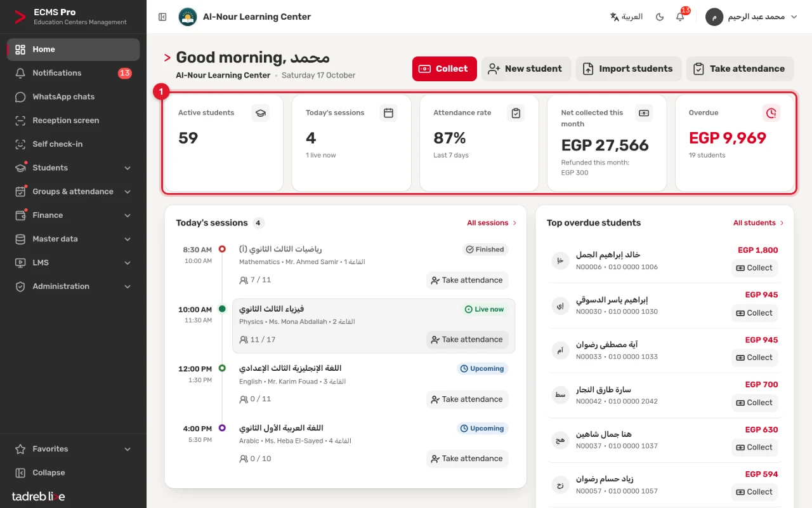
Task: Click the graduation cap icon on Active students
Action: 260,113
